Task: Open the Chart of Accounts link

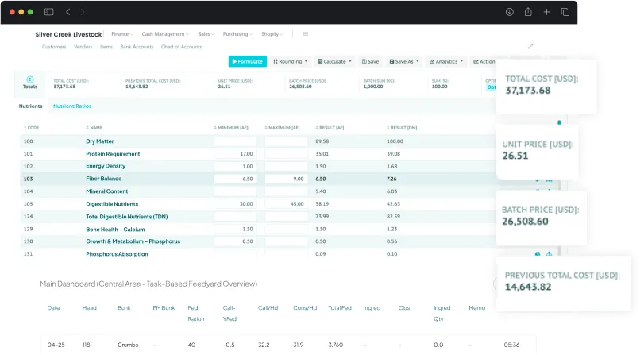Action: (x=181, y=47)
